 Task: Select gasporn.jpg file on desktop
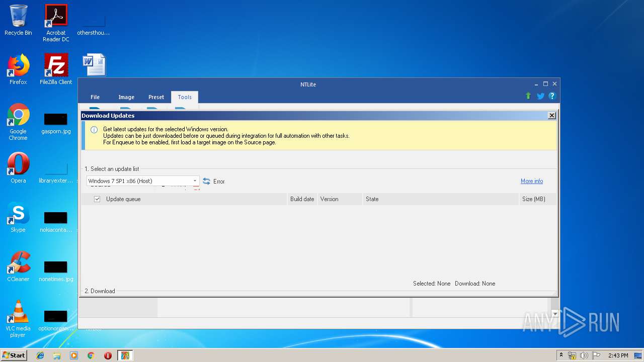point(56,124)
